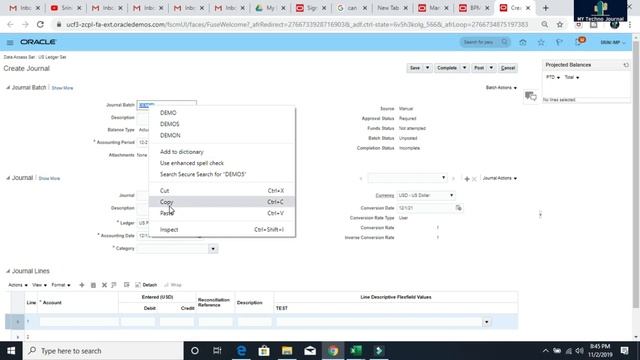Open Excel from taskbar

pyautogui.click(x=356, y=351)
